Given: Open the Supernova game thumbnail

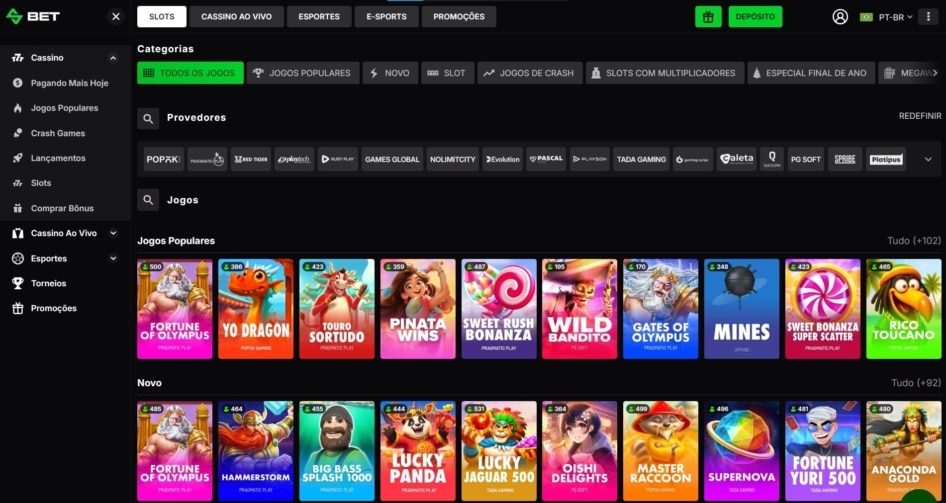Looking at the screenshot, I should click(741, 451).
